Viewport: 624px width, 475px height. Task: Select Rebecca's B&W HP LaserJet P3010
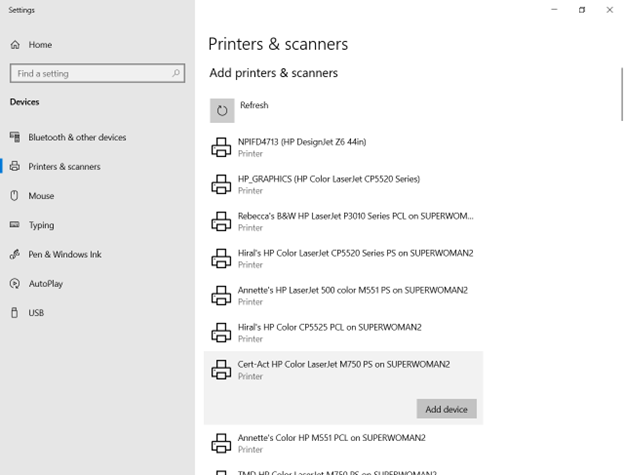pyautogui.click(x=343, y=222)
